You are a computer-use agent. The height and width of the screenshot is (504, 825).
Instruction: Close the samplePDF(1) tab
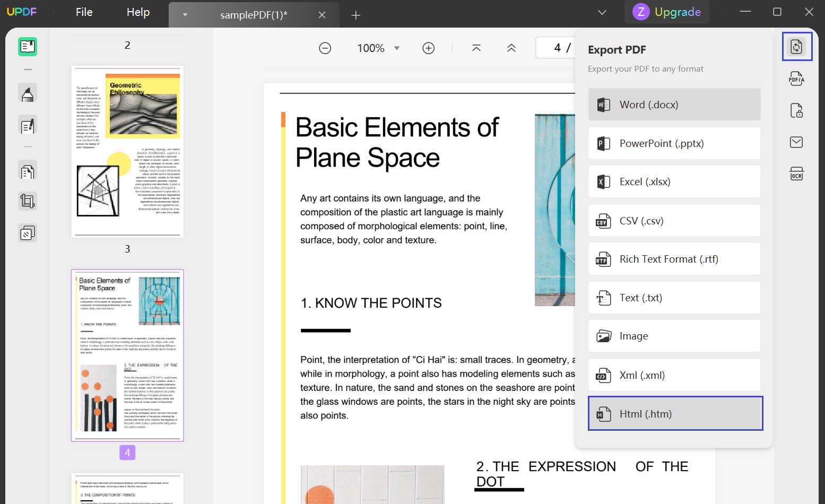tap(322, 15)
